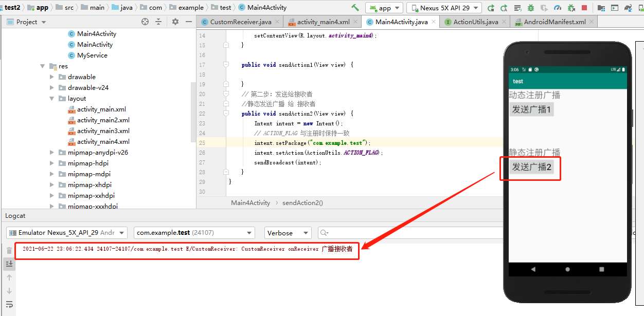
Task: Open the Project Structure folder icon
Action: pos(601,8)
